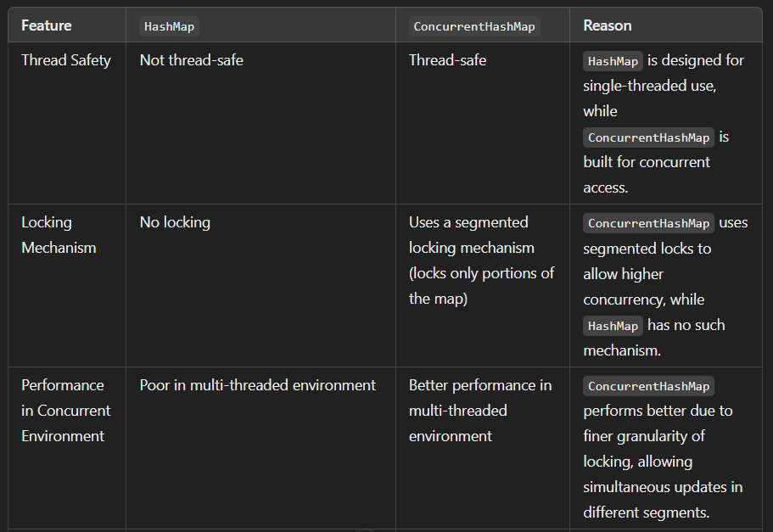Image resolution: width=773 pixels, height=532 pixels.
Task: Click the Feature column header
Action: pyautogui.click(x=47, y=25)
